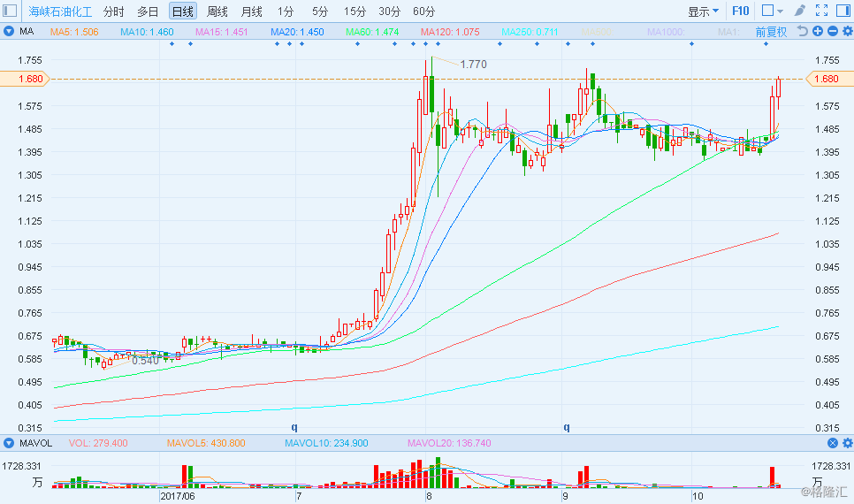Open MA indicator settings gear

pos(845,31)
